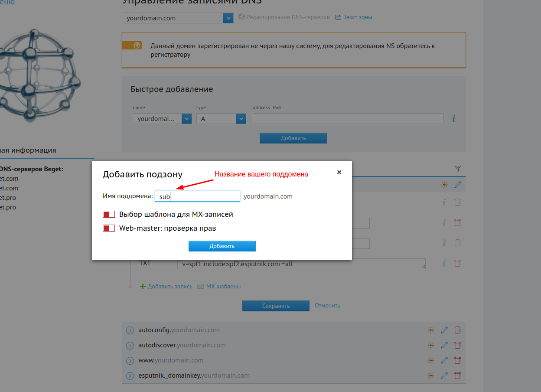
Task: Click the info icon beside address IPv4 field
Action: point(453,118)
